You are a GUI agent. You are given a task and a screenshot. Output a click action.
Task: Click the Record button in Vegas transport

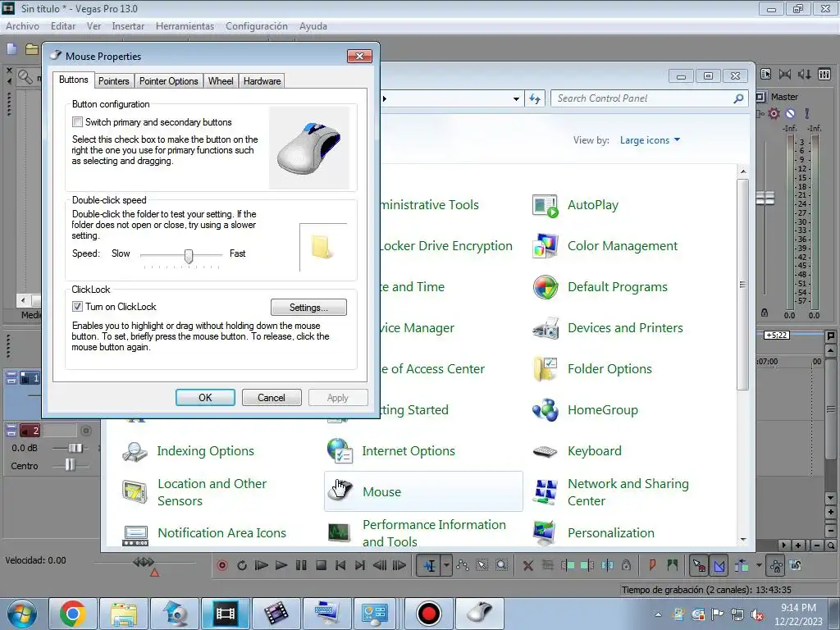[x=221, y=566]
